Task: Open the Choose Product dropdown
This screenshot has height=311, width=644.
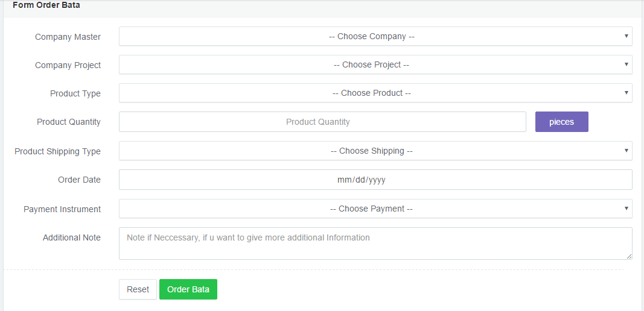Action: coord(375,93)
